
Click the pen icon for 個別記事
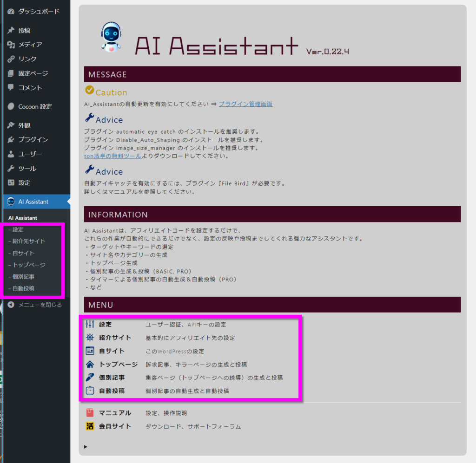click(x=90, y=378)
